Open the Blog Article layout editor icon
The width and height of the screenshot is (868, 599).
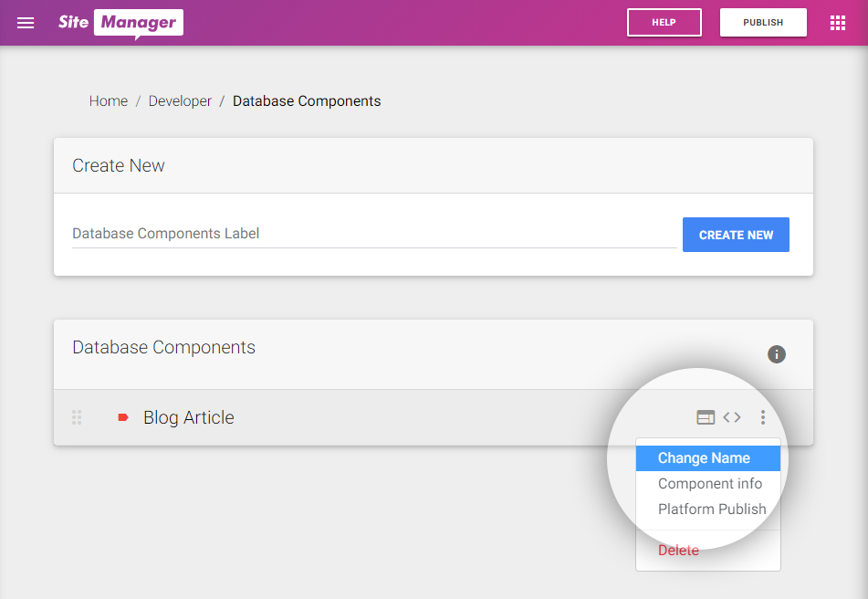coord(706,417)
